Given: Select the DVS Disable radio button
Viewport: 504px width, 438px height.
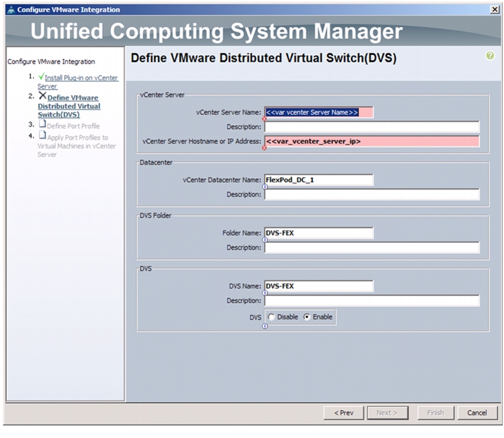Looking at the screenshot, I should (x=271, y=317).
